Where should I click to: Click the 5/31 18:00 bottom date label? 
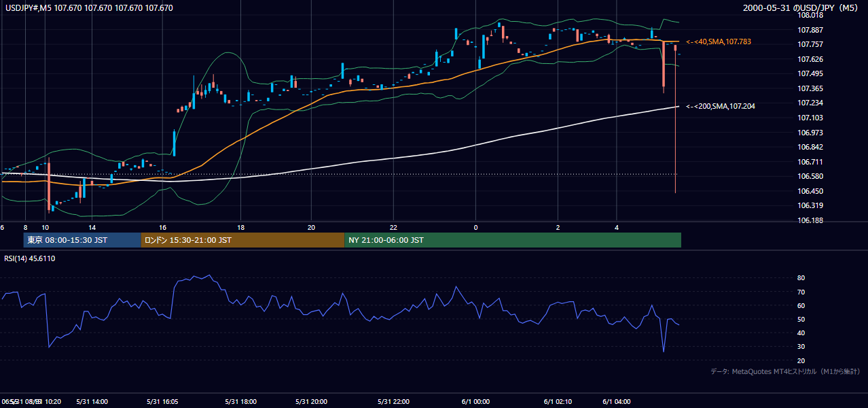click(x=240, y=401)
